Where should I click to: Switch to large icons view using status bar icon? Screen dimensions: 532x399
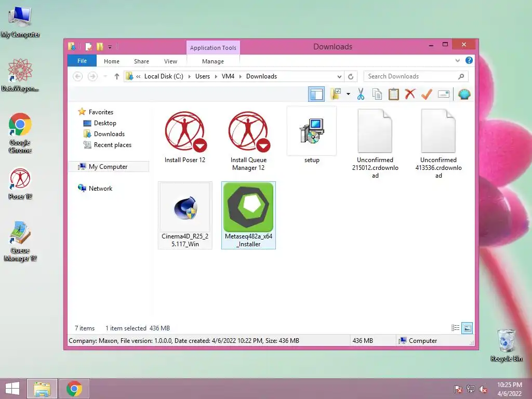tap(467, 328)
